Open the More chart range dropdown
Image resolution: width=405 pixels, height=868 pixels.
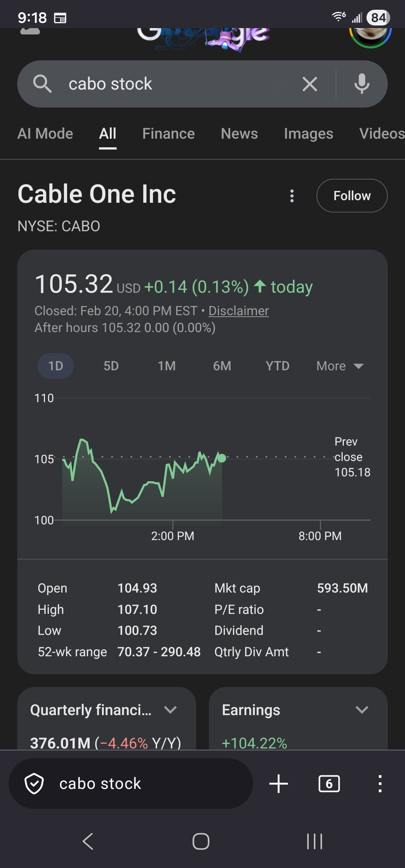point(340,366)
